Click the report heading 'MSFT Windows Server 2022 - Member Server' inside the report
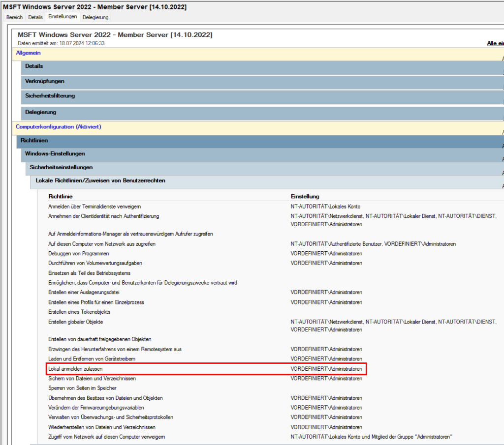 (x=115, y=35)
